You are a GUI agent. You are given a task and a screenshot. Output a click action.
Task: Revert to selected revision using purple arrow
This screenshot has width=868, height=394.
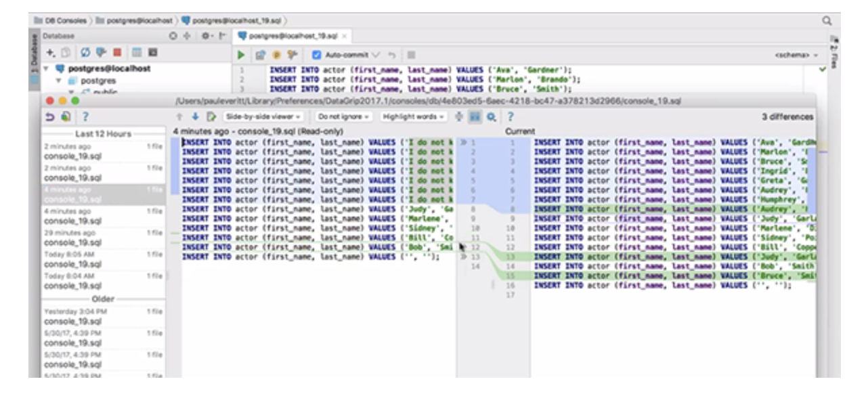click(51, 117)
